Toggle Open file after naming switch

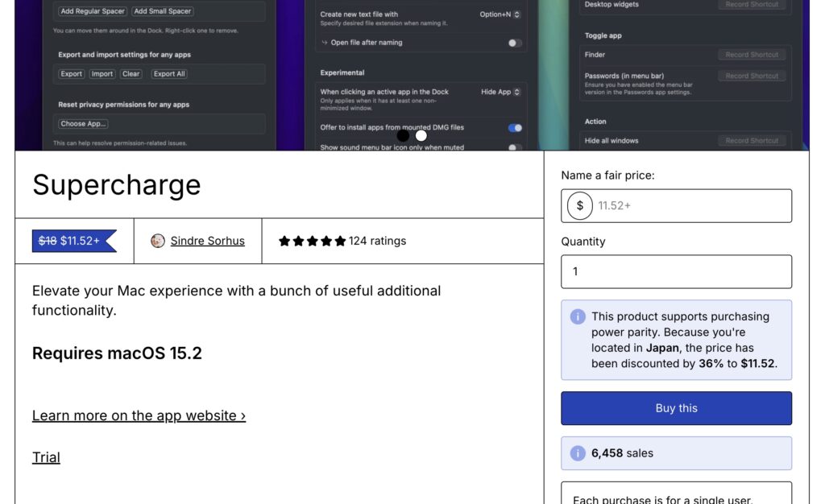[x=515, y=43]
